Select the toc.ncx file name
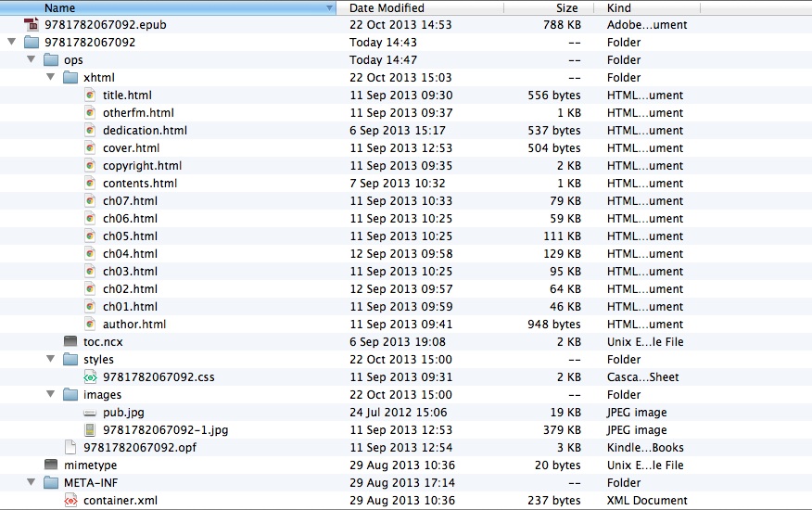812x510 pixels. point(103,341)
